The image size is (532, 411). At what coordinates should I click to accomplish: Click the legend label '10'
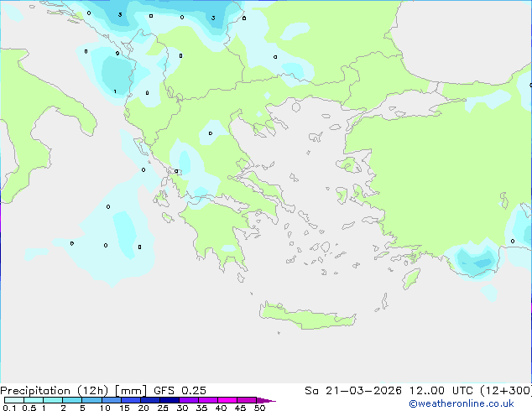(105, 408)
